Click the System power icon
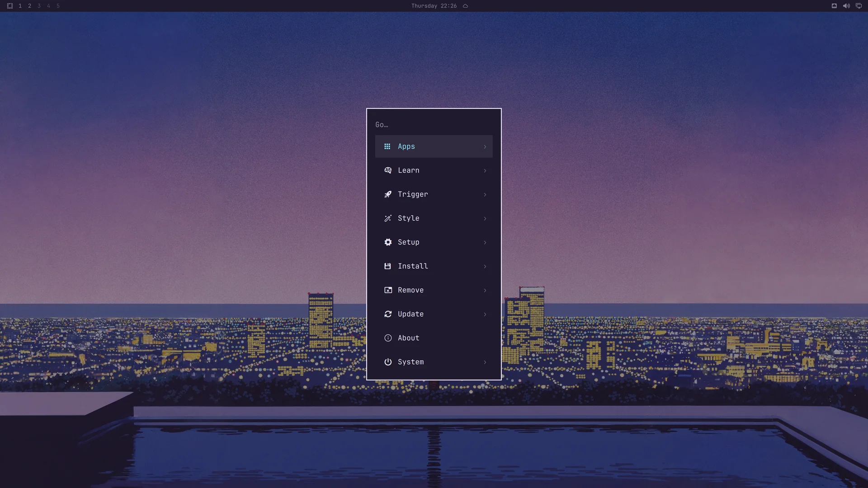Screen dimensions: 868x488 tap(388, 362)
